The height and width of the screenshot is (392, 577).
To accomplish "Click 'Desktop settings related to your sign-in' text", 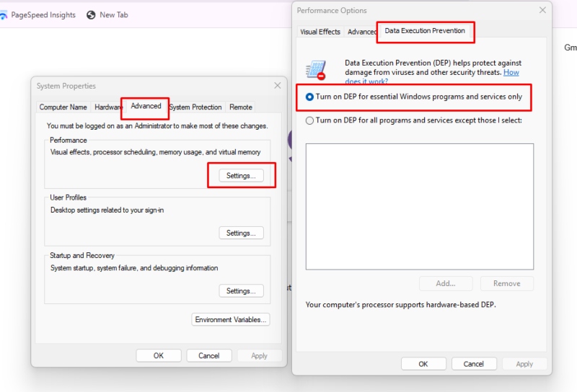I will pos(107,210).
